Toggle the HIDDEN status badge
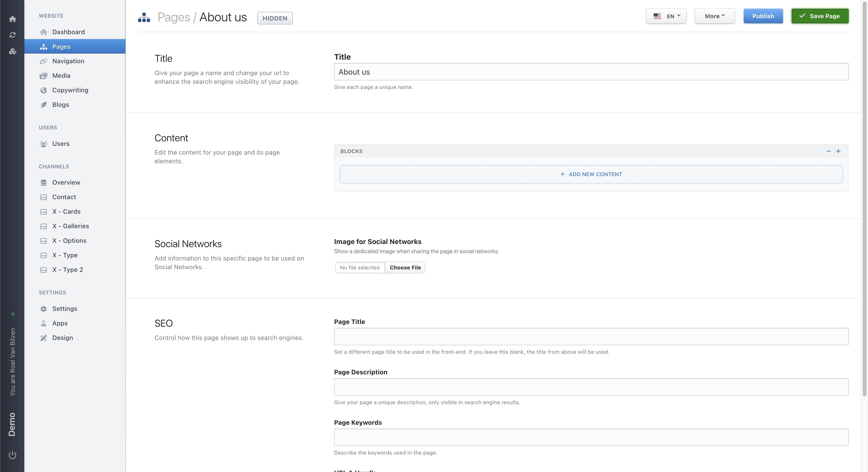868x472 pixels. click(x=275, y=18)
